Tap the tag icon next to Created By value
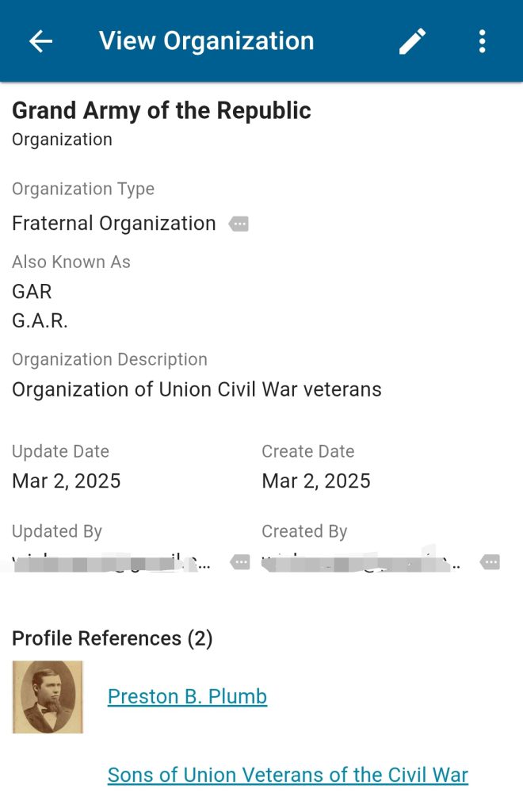Image resolution: width=523 pixels, height=812 pixels. (491, 562)
